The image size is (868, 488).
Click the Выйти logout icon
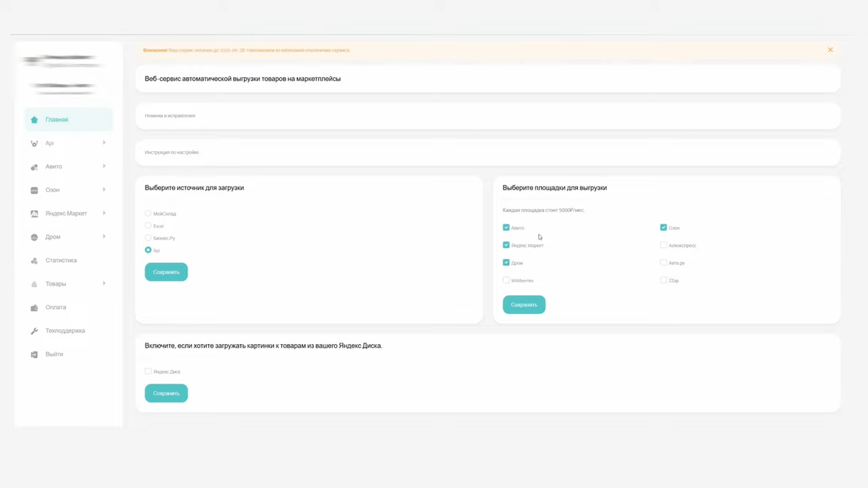point(34,354)
